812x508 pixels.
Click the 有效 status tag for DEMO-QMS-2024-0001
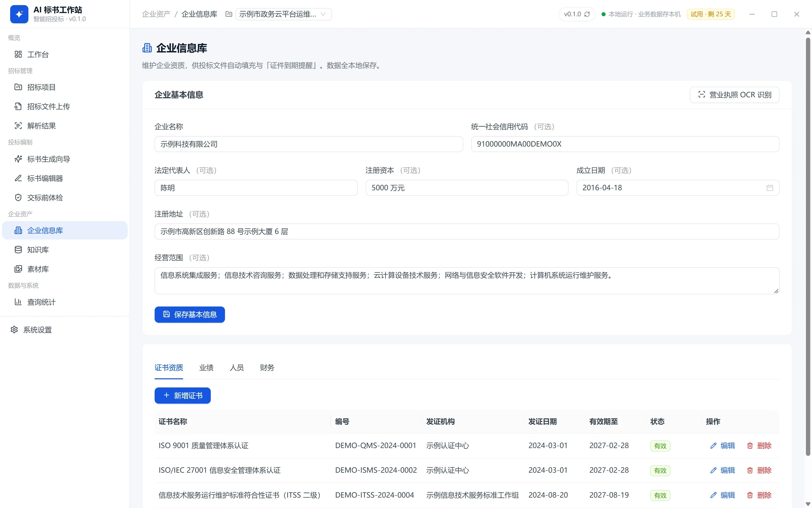(660, 446)
